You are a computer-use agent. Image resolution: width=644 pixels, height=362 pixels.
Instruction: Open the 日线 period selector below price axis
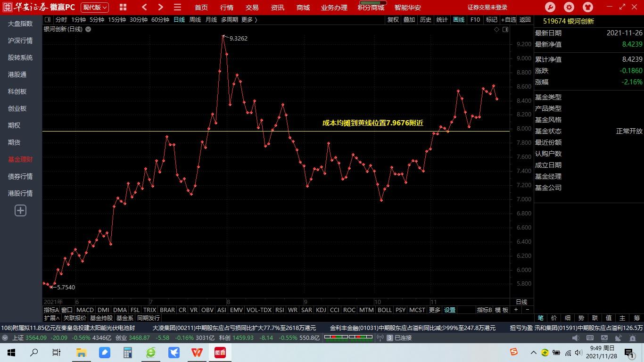(x=521, y=302)
